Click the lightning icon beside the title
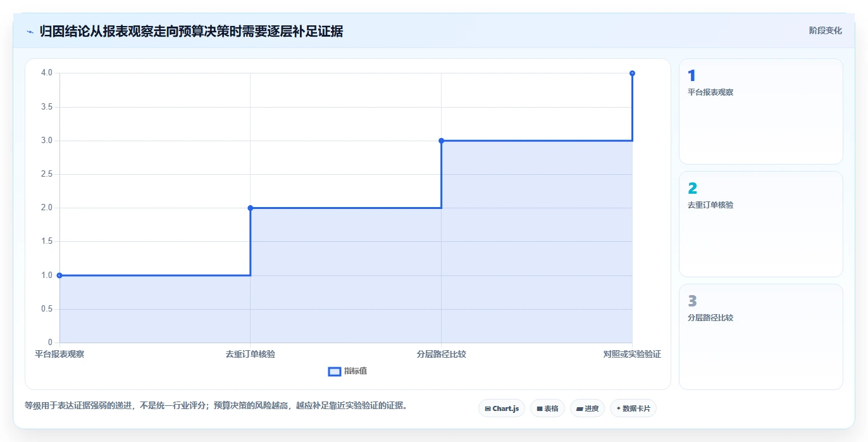 pos(30,31)
